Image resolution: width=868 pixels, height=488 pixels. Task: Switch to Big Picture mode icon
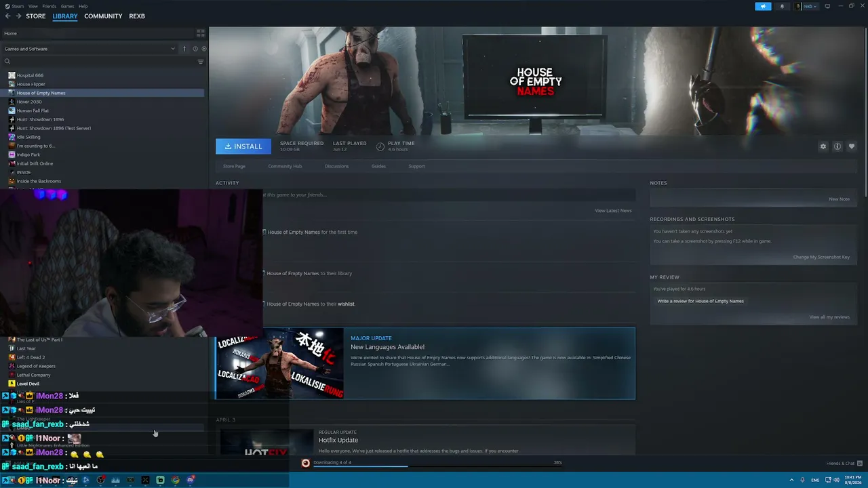click(827, 6)
